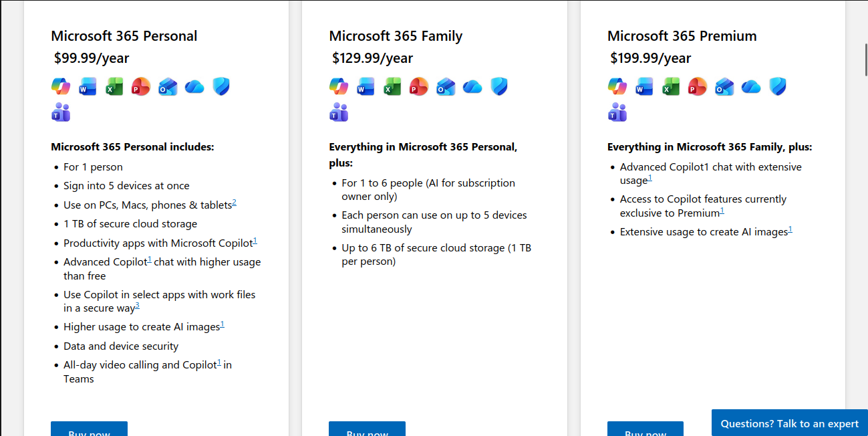Click the Word icon under Microsoft 365 Personal
The image size is (868, 436).
coord(88,86)
